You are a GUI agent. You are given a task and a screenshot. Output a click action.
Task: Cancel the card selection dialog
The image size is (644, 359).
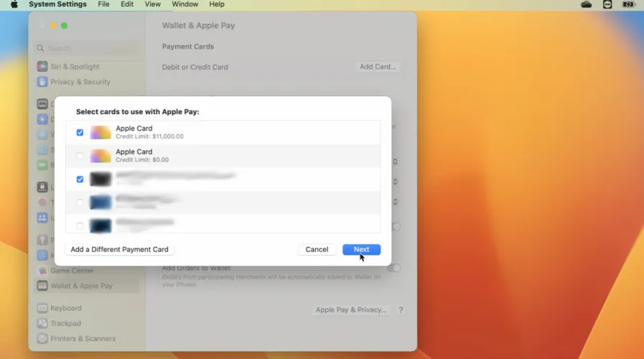coord(317,250)
